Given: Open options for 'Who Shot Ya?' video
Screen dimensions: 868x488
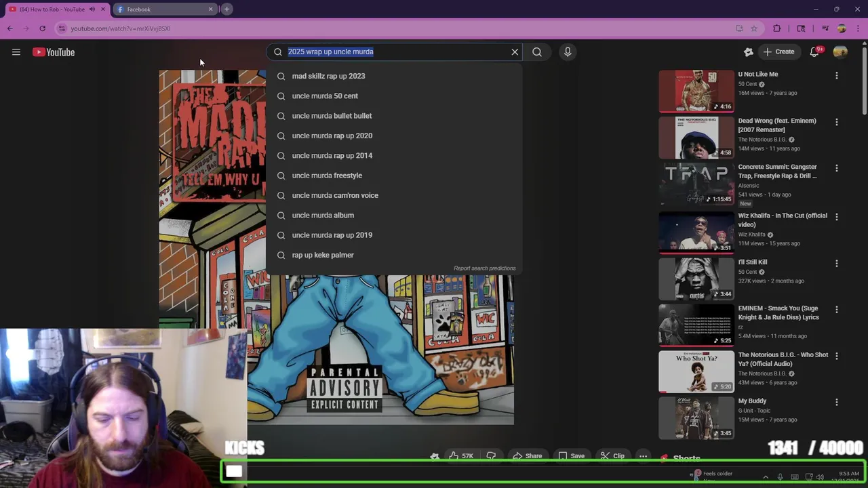Looking at the screenshot, I should coord(836,356).
